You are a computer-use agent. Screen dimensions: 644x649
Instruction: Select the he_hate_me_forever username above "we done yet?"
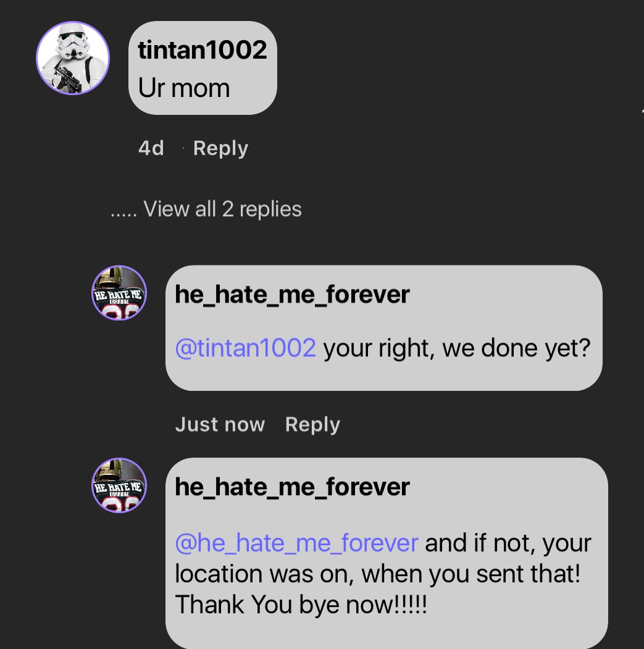coord(292,295)
